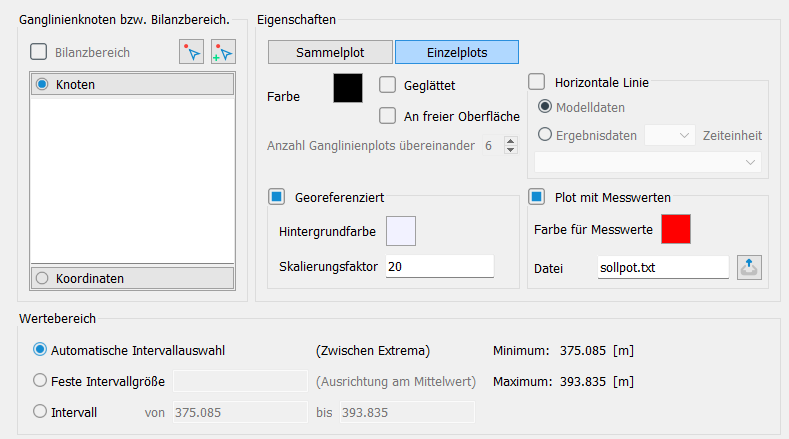Click upload file icon beside sollpot.txt

coord(749,267)
